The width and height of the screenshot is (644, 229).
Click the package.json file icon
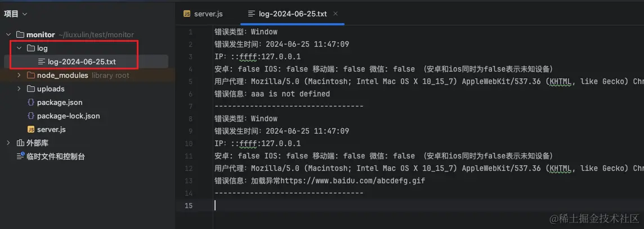[31, 103]
